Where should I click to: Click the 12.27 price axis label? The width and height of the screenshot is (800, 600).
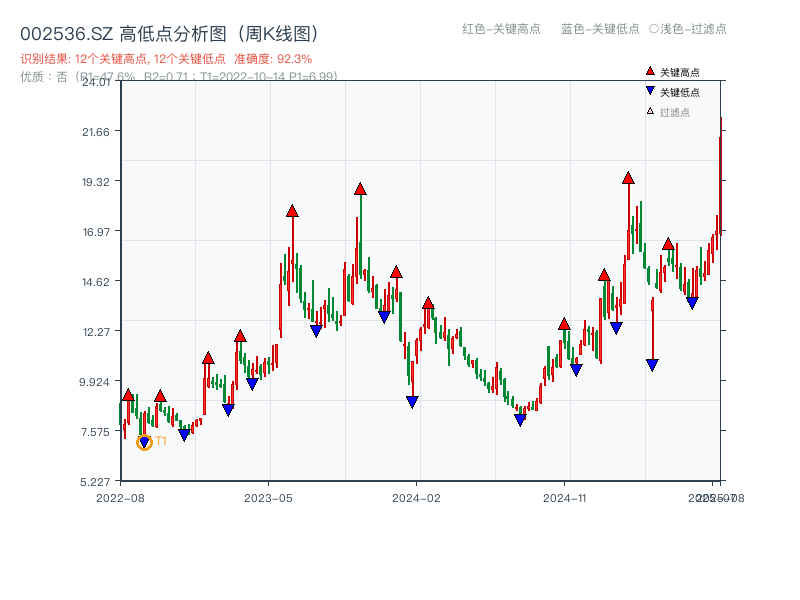[96, 332]
